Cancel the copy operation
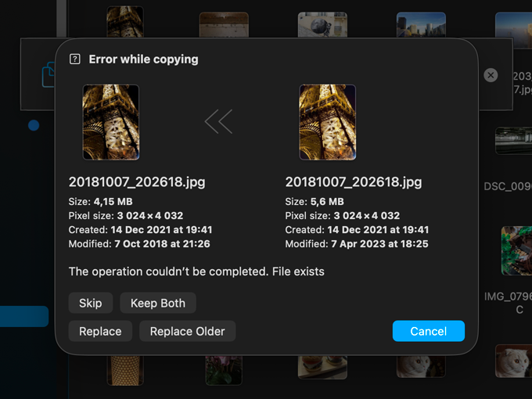532x399 pixels. pos(428,331)
